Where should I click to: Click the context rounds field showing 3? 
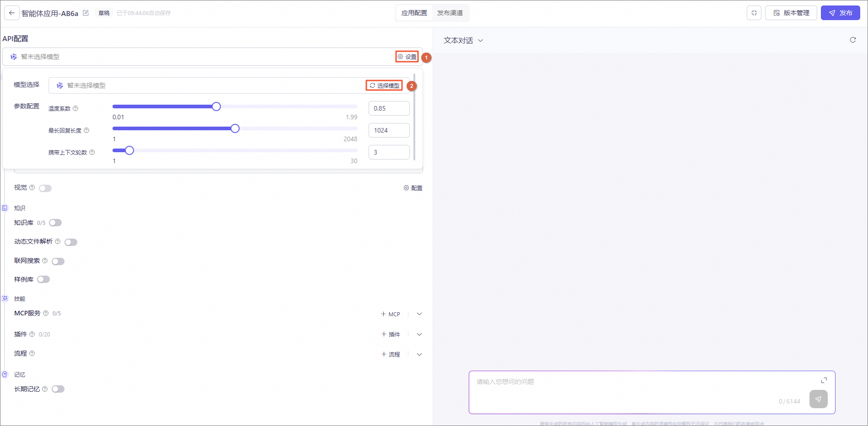pos(389,152)
